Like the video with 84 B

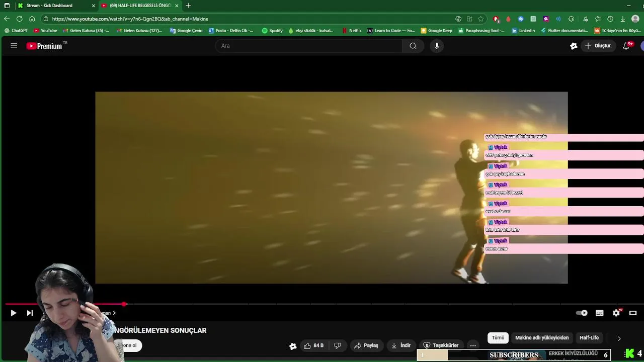[x=313, y=345]
